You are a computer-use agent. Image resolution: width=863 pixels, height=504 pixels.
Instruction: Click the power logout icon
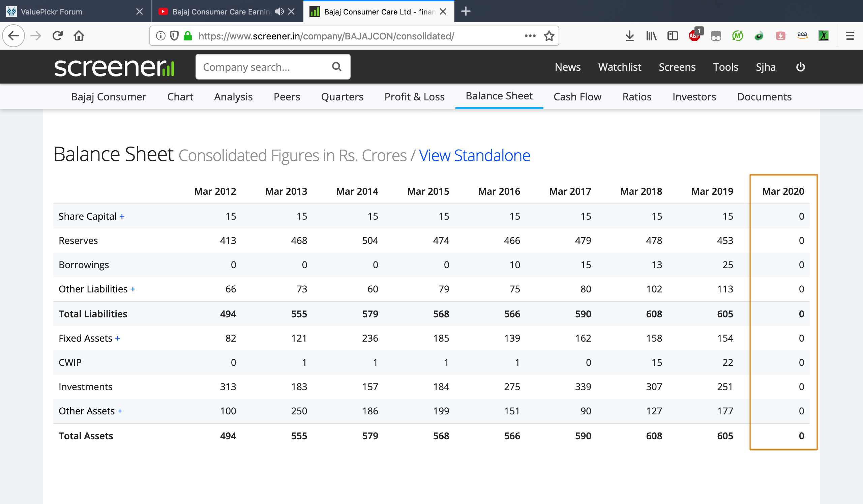pos(800,67)
